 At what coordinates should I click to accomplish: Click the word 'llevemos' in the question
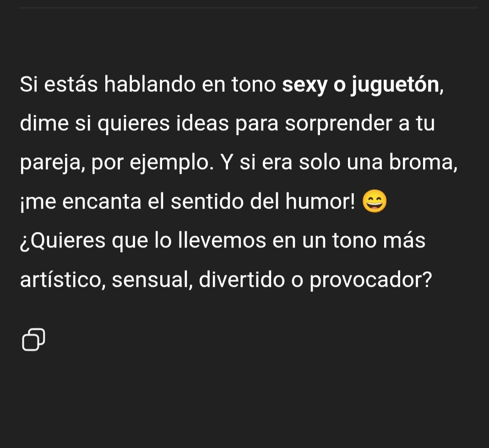point(222,240)
